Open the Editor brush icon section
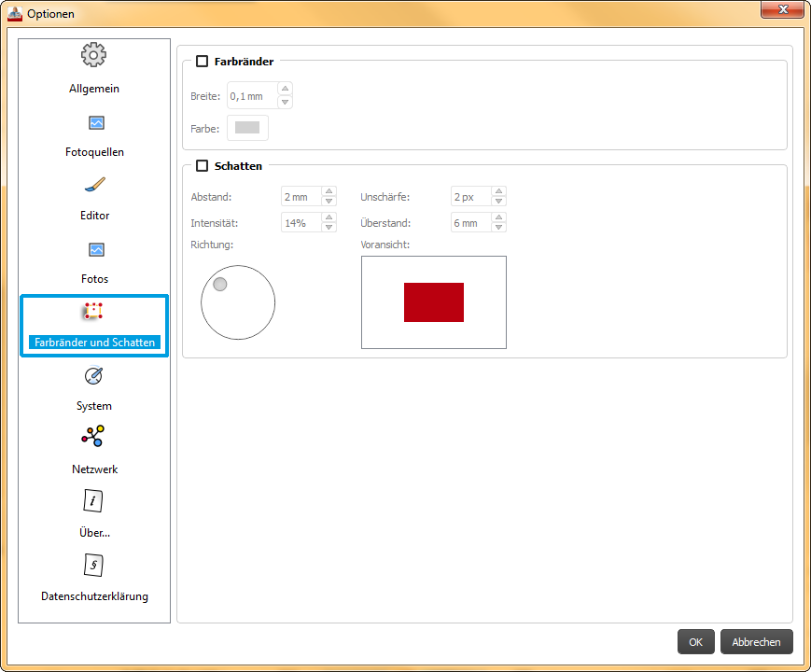Viewport: 811px width, 672px height. point(94,185)
